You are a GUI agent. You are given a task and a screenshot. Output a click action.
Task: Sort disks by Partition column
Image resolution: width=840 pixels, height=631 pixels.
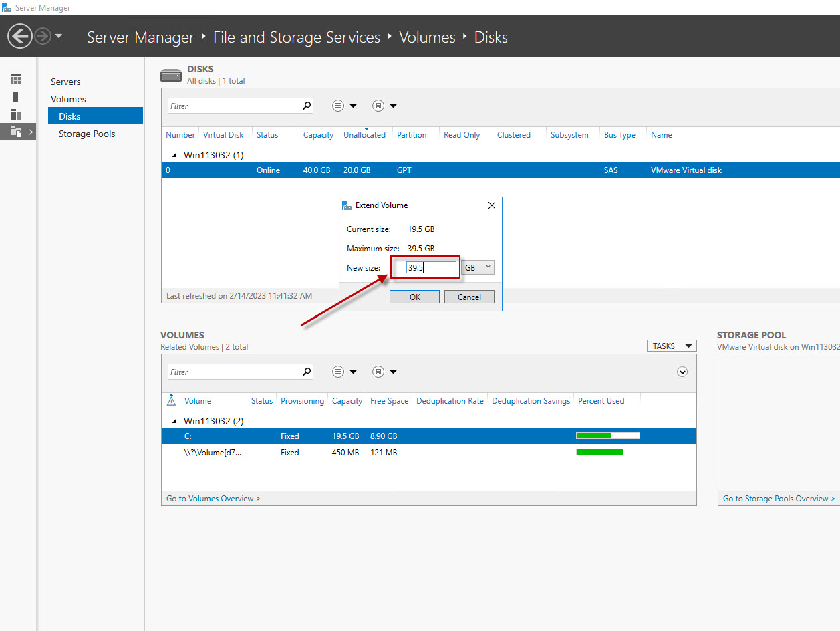coord(412,134)
